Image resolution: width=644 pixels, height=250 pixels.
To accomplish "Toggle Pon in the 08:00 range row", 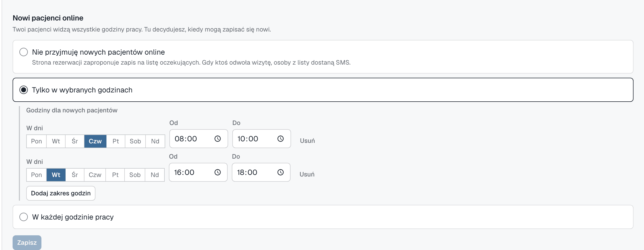I will (36, 141).
